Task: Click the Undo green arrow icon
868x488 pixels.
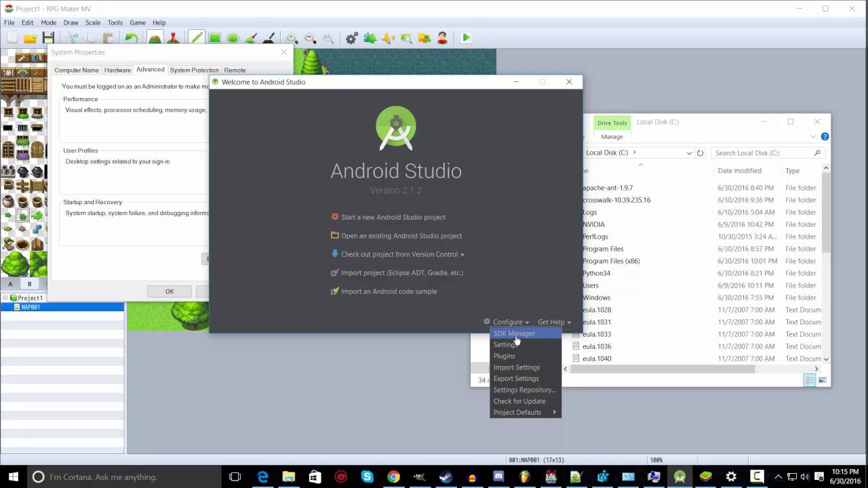Action: (132, 38)
